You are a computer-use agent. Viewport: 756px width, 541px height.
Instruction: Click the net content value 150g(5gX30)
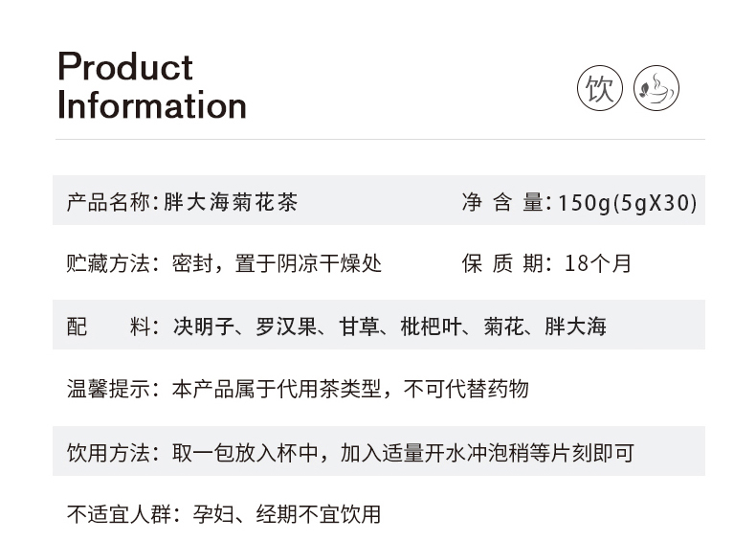[628, 203]
